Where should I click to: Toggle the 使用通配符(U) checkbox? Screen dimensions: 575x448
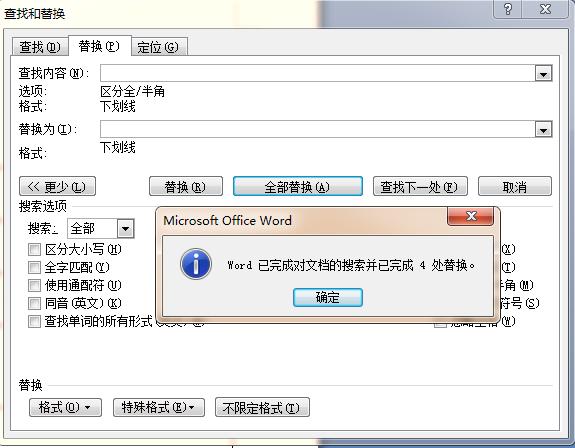click(34, 285)
